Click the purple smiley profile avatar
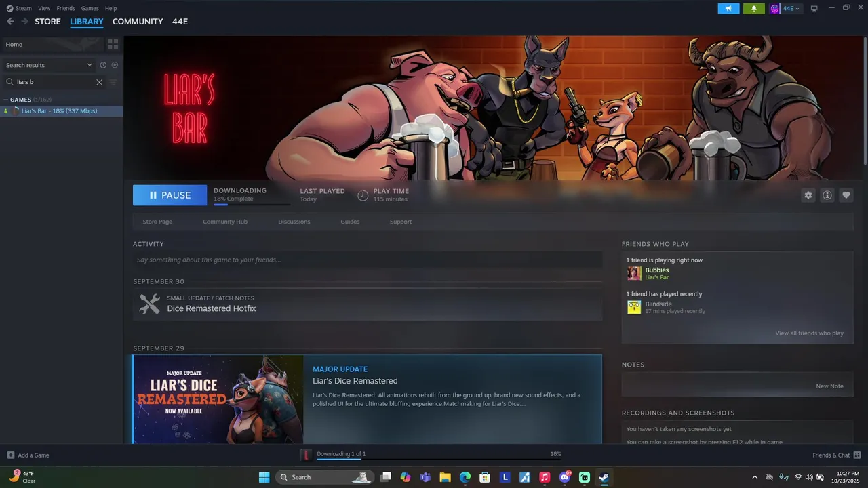 pos(775,8)
